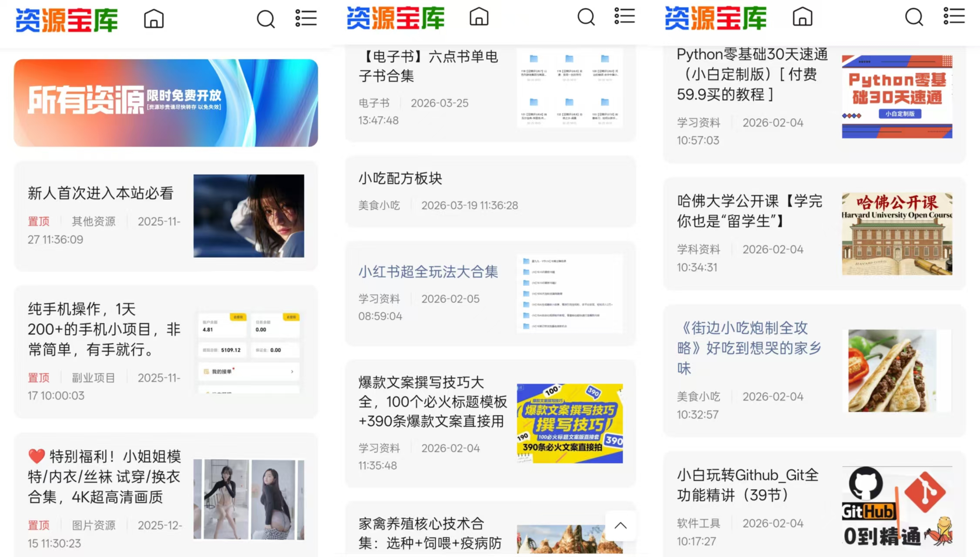Click search magnifier in middle panel header
Image resolution: width=980 pixels, height=557 pixels.
pyautogui.click(x=586, y=17)
